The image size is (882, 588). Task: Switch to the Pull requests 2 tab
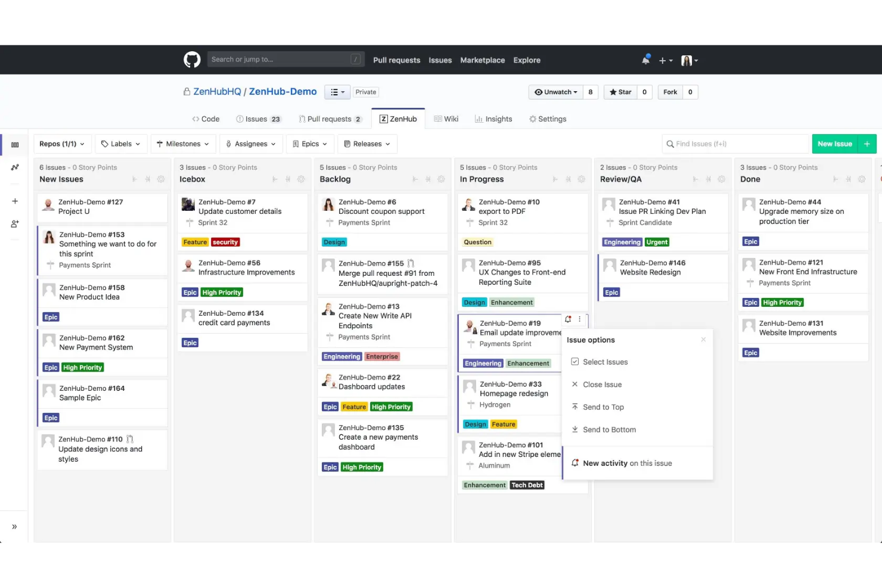(x=330, y=119)
